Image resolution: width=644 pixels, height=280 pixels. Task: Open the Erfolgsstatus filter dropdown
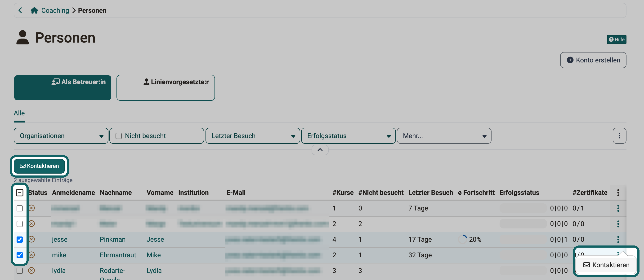pos(348,136)
